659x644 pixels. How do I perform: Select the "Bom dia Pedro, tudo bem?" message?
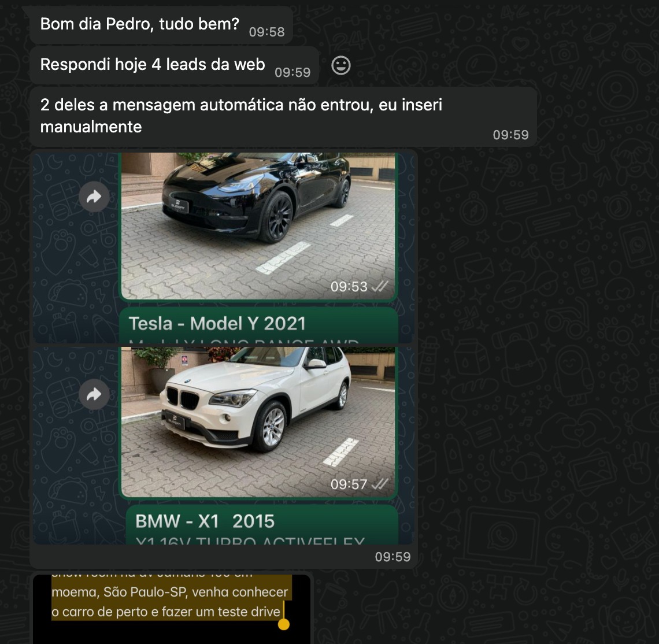(140, 24)
